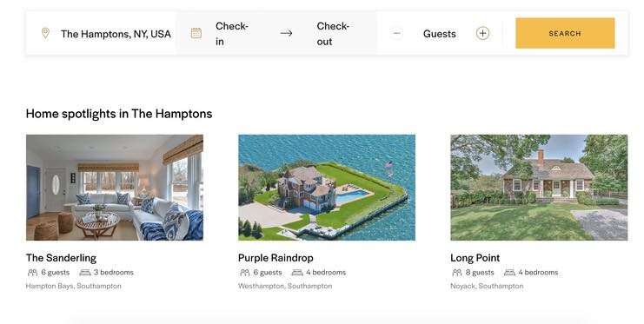Screen dimensions: 644x324
Task: Click '3 bedrooms' text under The Sanderling
Action: (113, 272)
